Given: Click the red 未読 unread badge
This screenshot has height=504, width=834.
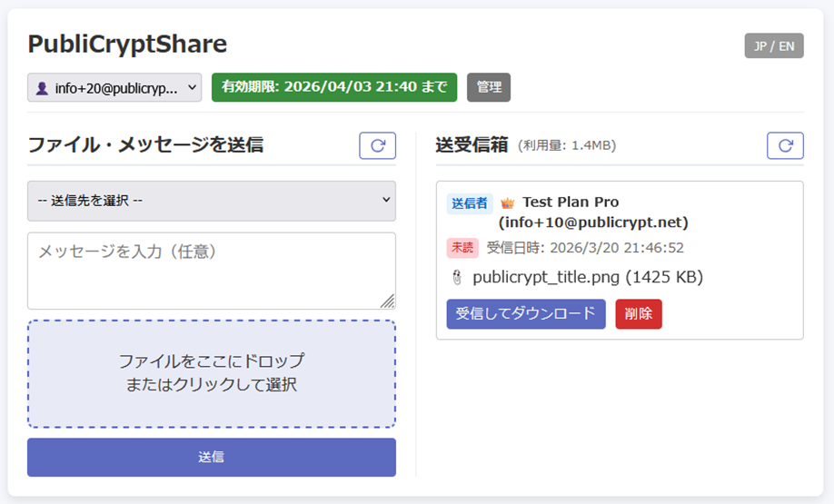Looking at the screenshot, I should (x=462, y=248).
